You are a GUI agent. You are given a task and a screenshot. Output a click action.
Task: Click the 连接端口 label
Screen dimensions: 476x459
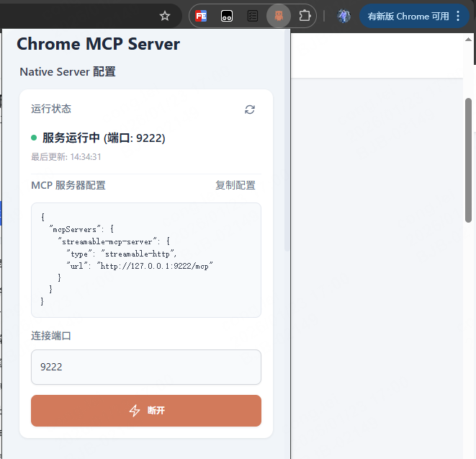51,336
